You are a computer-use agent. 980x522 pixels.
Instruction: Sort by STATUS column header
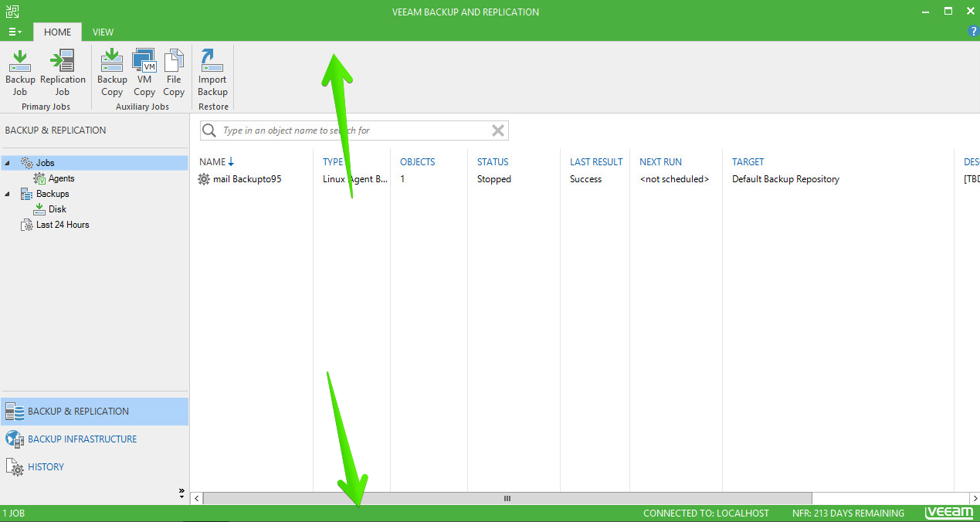coord(493,161)
